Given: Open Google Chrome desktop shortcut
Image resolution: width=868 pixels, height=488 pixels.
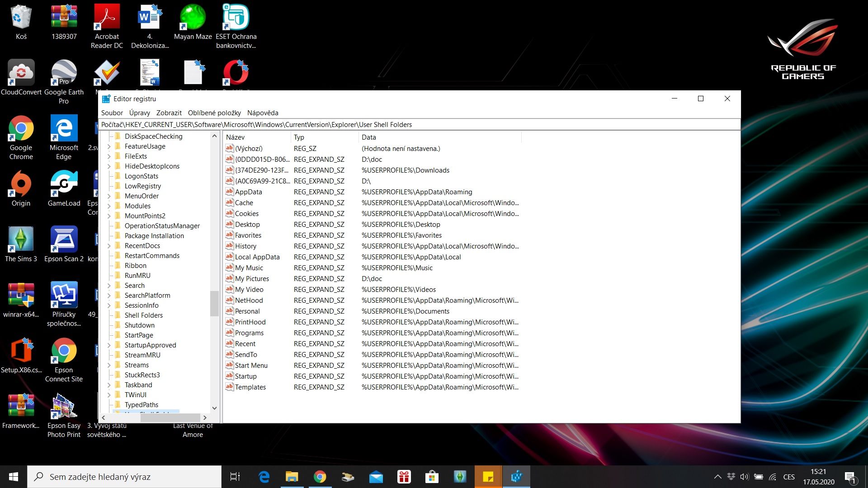Looking at the screenshot, I should coord(21,129).
